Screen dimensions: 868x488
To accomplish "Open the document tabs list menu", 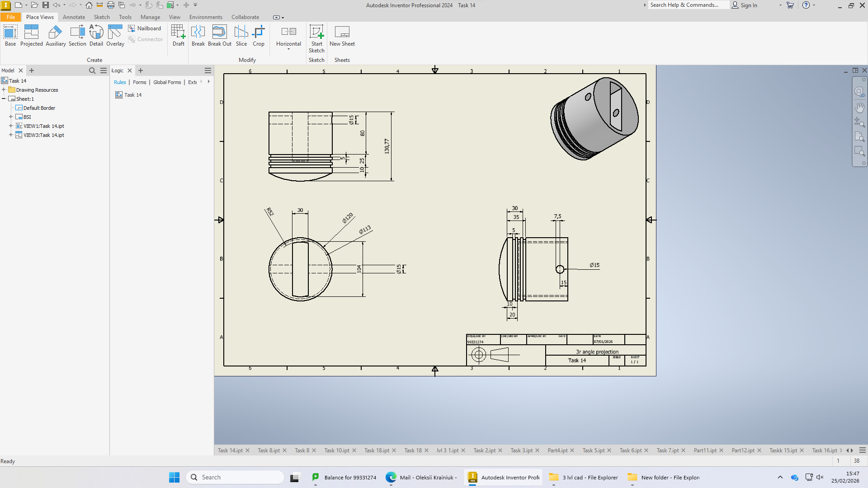I will [x=863, y=450].
